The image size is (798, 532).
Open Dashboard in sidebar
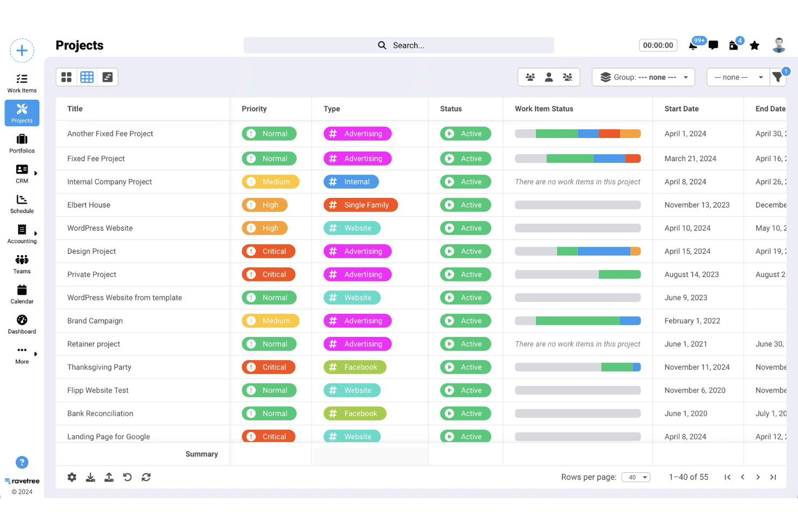click(x=22, y=325)
